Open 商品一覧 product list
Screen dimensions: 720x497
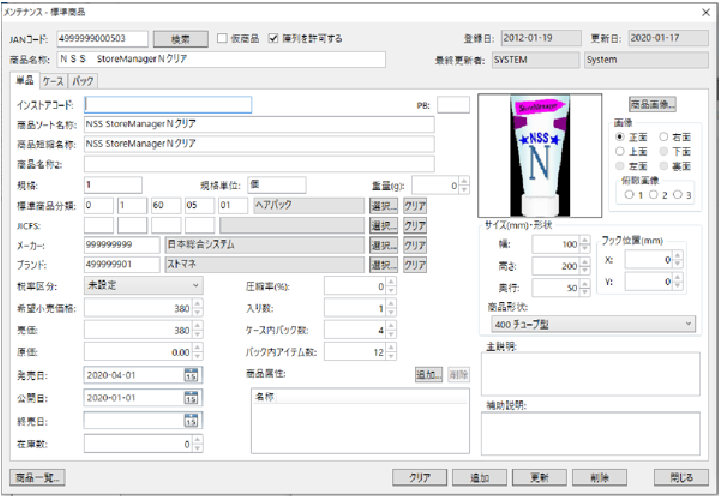click(37, 477)
